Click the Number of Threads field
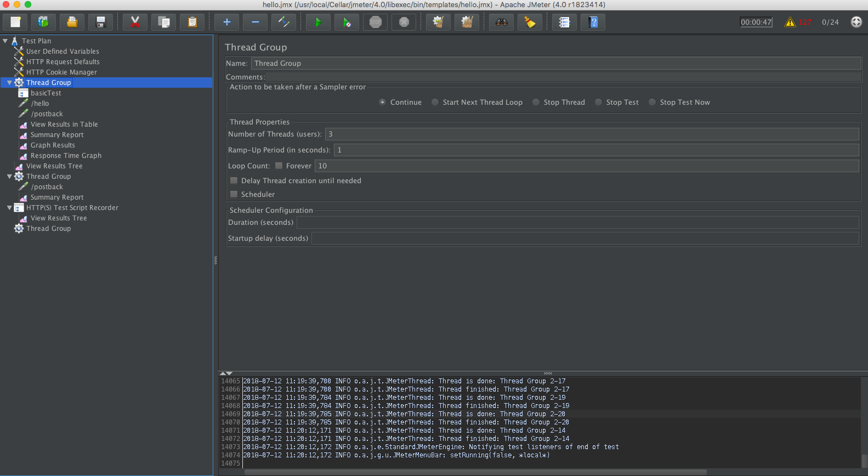This screenshot has height=476, width=868. click(x=592, y=134)
